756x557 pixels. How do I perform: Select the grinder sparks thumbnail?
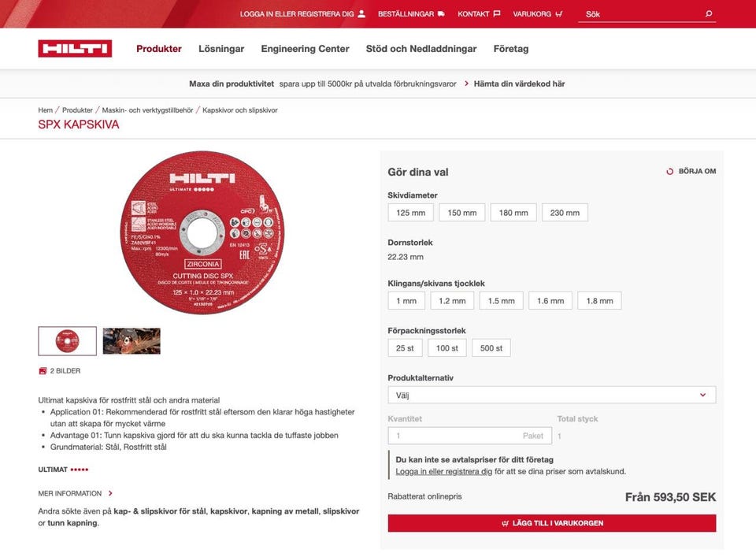132,341
